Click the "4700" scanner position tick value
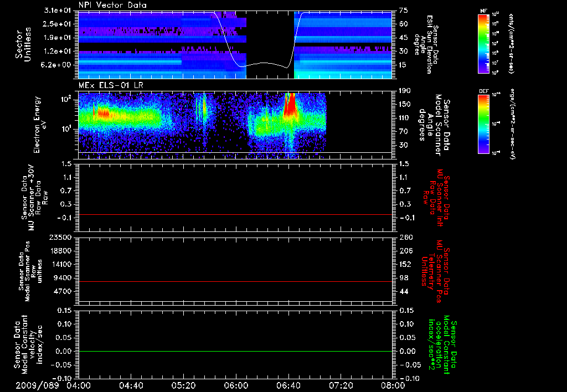567x392 pixels. tap(62, 291)
